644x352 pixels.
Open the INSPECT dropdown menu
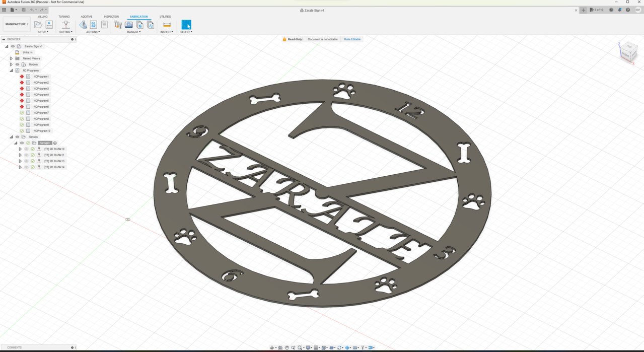tap(167, 32)
